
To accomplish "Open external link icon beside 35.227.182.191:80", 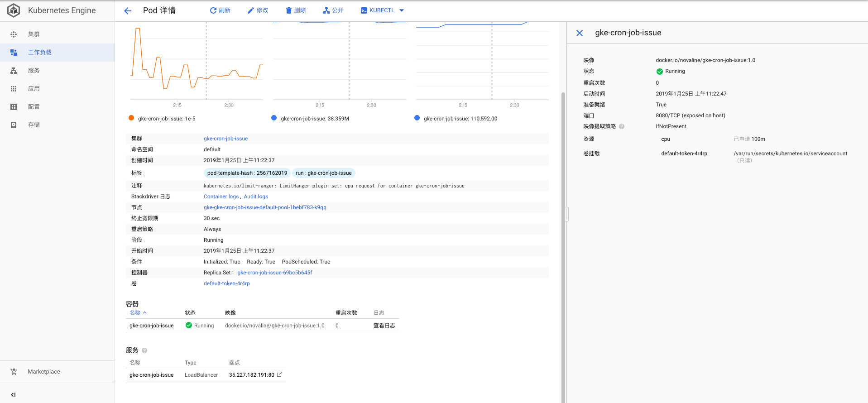I will coord(280,374).
